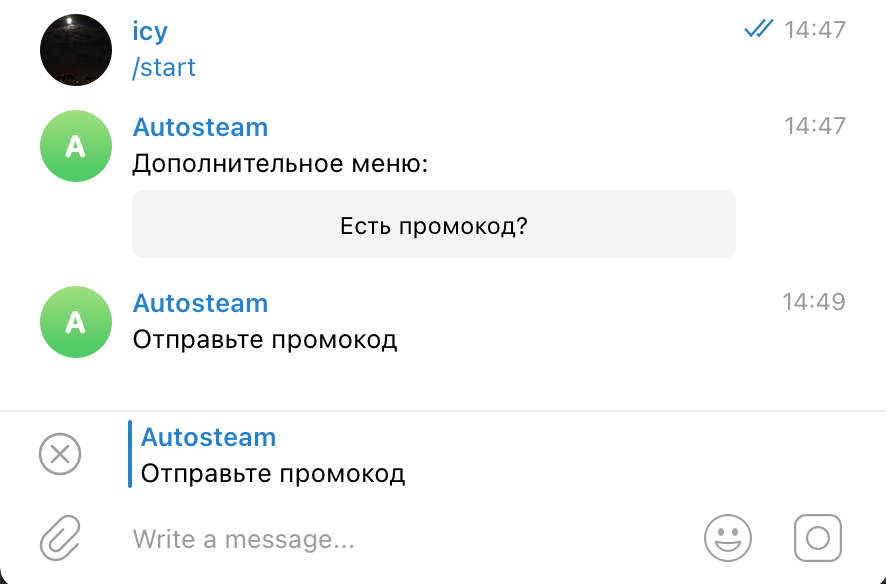Click Autosteam name in the reply preview bar

pos(208,437)
